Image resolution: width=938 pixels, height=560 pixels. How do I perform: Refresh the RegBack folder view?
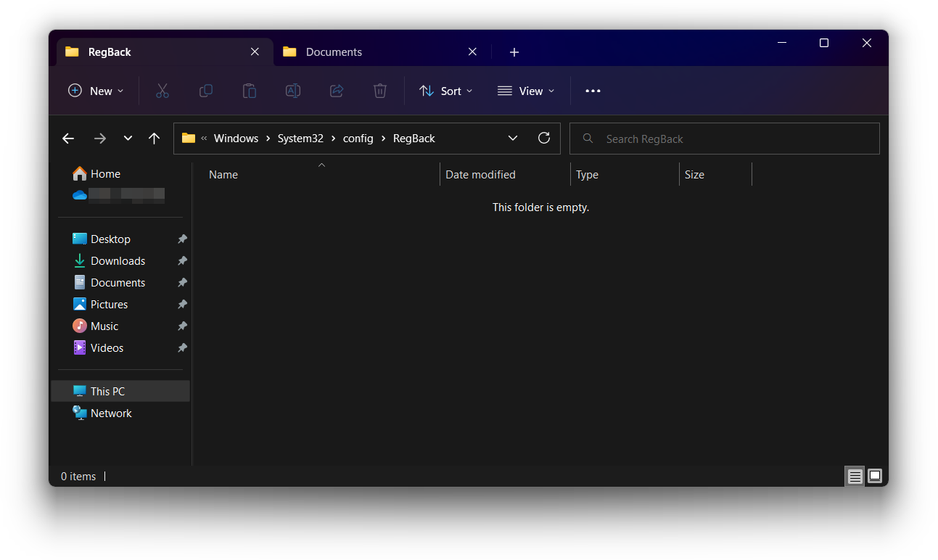click(544, 138)
